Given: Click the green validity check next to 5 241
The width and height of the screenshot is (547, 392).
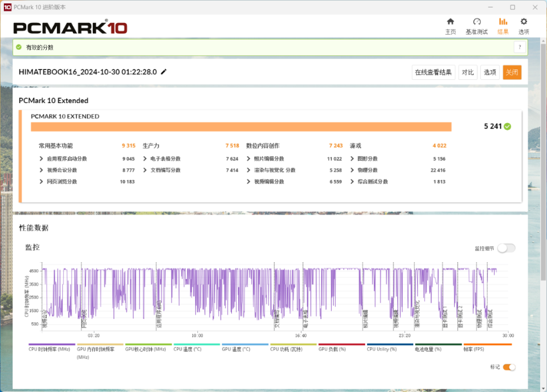Looking at the screenshot, I should [508, 126].
